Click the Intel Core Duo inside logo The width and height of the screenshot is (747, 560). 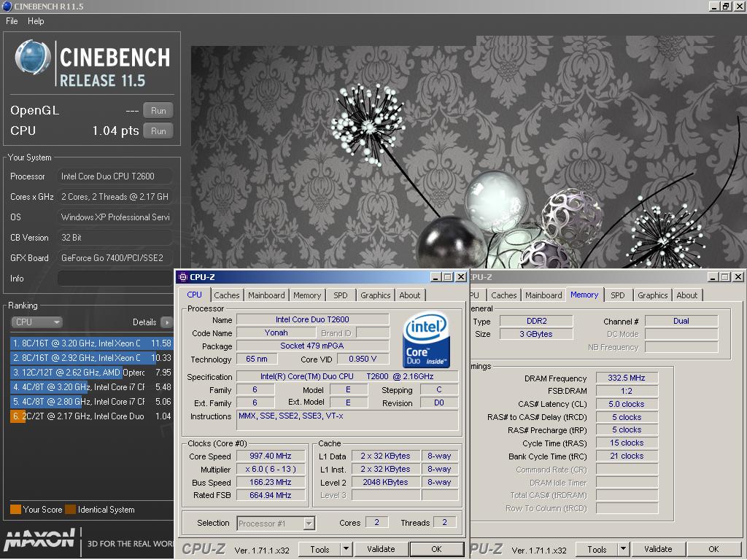(x=426, y=340)
